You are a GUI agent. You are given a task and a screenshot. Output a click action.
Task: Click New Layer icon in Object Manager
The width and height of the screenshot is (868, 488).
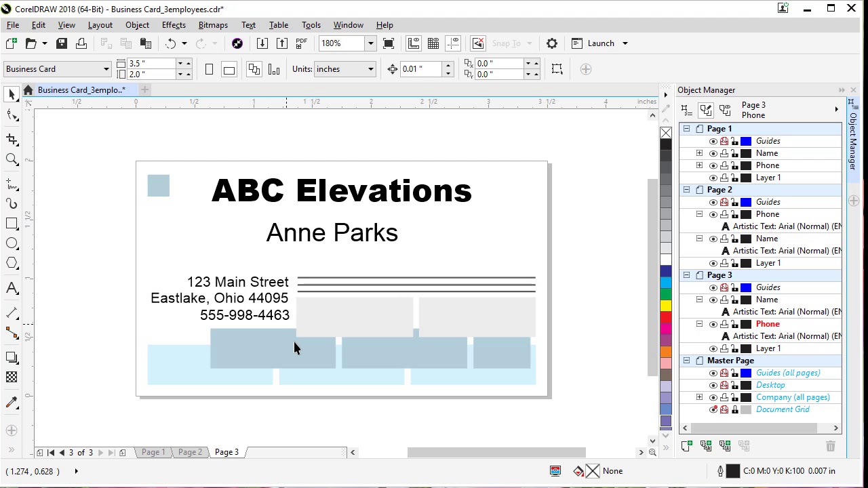[x=686, y=445]
